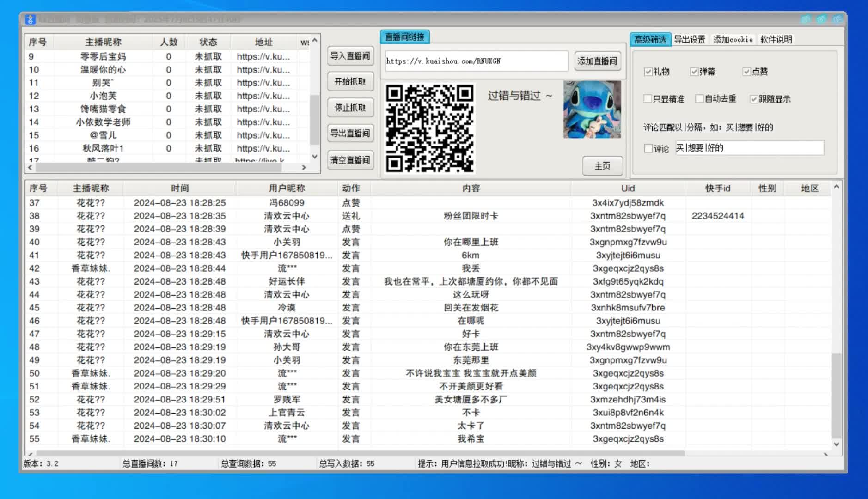The image size is (868, 499).
Task: Click the 导入直播间 button
Action: (350, 56)
